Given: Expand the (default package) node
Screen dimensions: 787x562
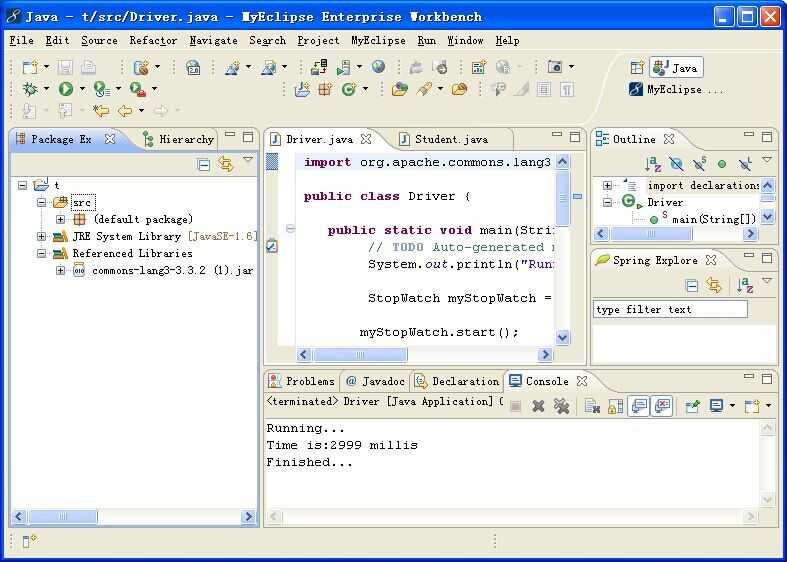Looking at the screenshot, I should pyautogui.click(x=60, y=219).
